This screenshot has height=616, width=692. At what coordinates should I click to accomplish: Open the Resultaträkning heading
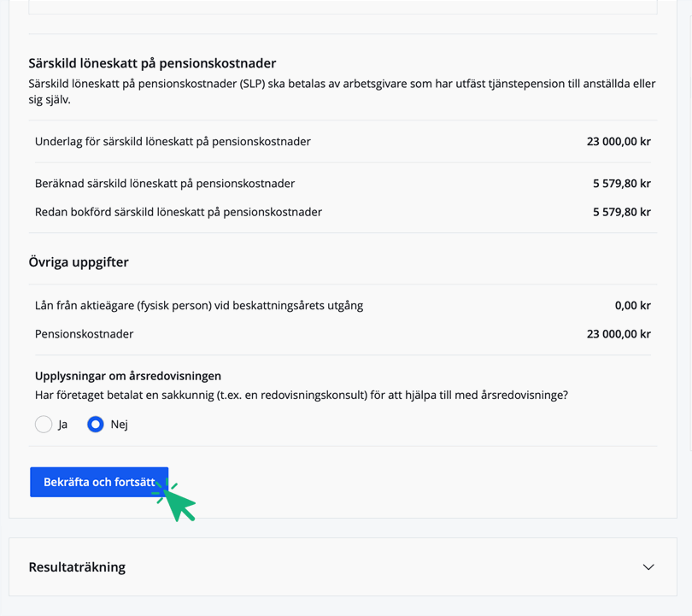(x=77, y=567)
